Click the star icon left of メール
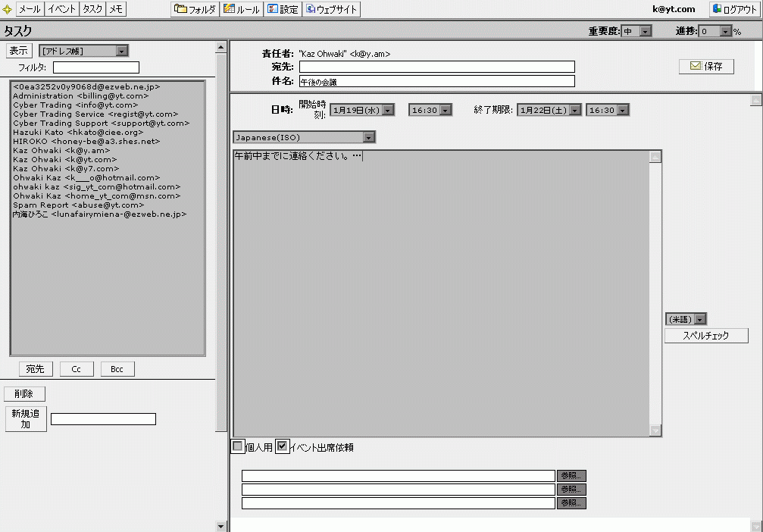The height and width of the screenshot is (532, 763). (8, 10)
